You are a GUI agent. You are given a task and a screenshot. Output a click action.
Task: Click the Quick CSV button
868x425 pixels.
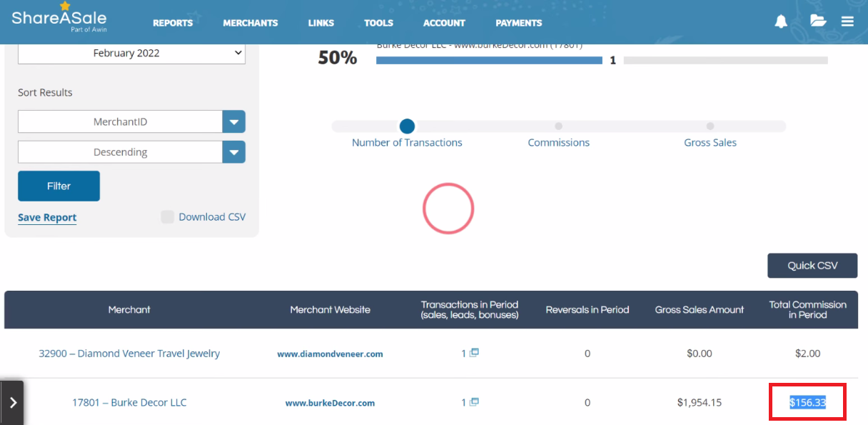pos(812,266)
